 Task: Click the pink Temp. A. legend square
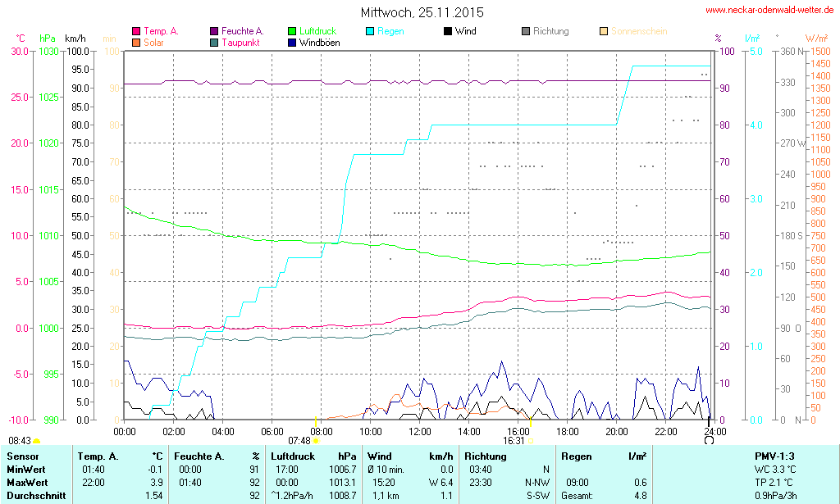tap(136, 31)
